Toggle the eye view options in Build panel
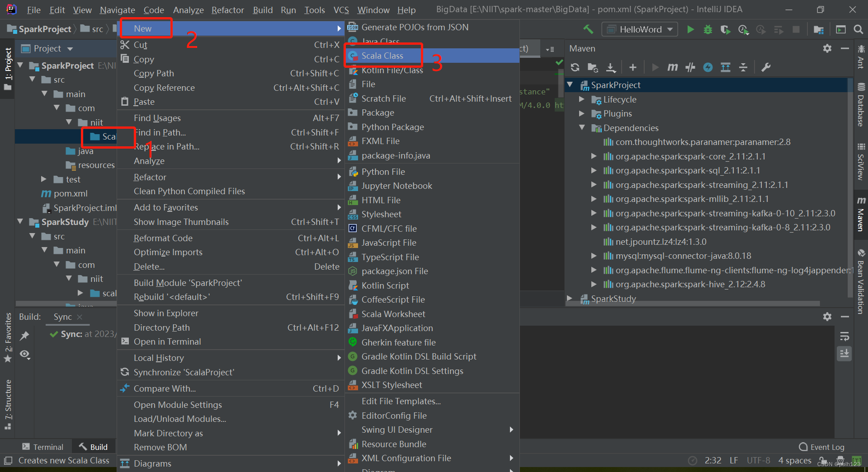This screenshot has width=868, height=472. (25, 355)
